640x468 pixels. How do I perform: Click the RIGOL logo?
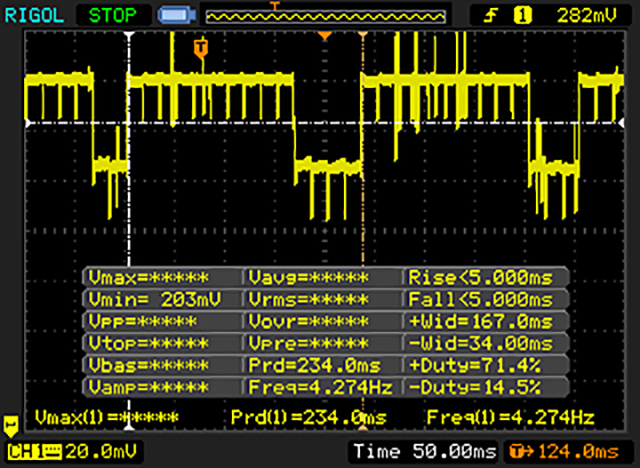coord(34,16)
